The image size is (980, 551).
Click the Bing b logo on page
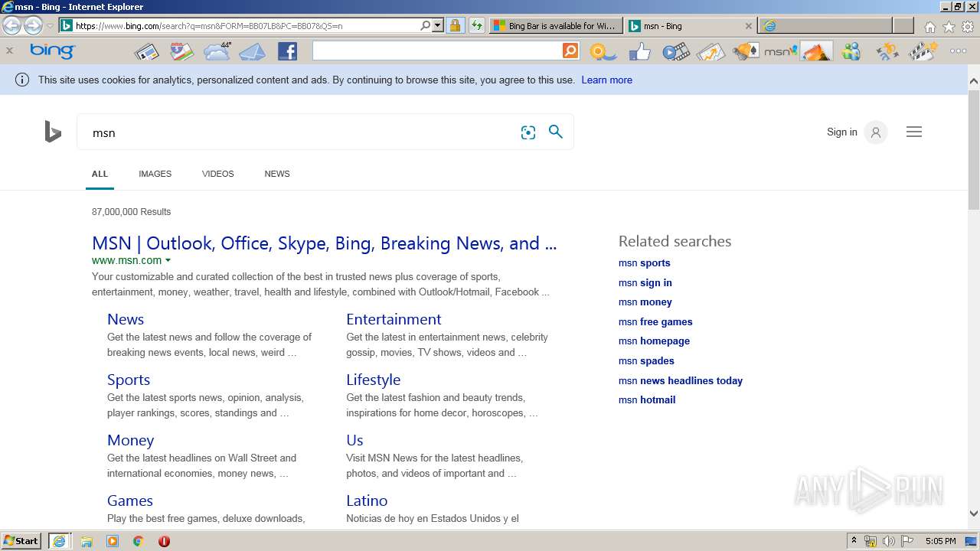click(x=53, y=132)
